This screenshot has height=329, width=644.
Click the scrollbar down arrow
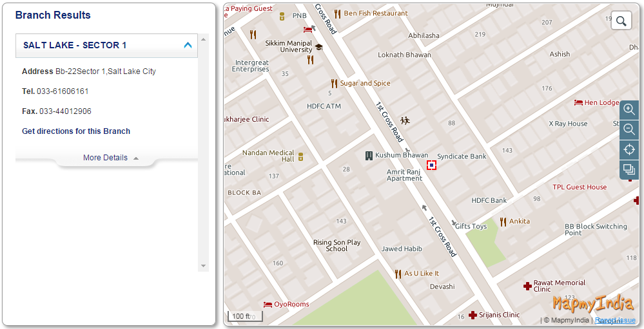point(204,266)
